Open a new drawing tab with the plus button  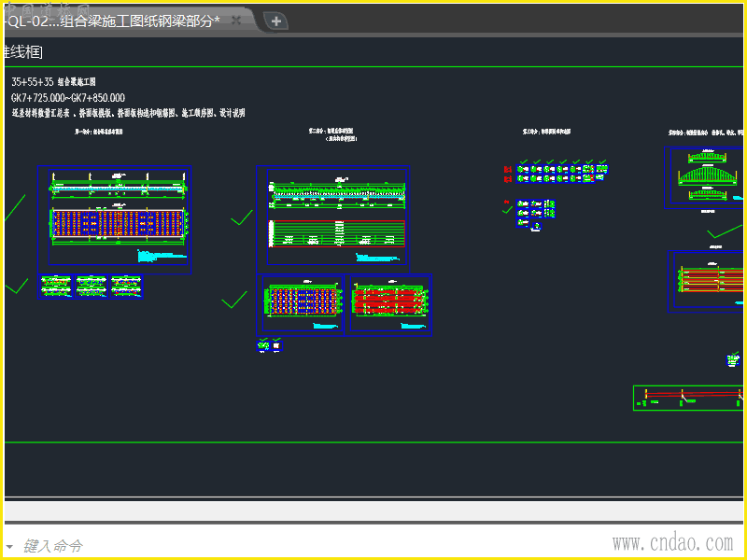[x=275, y=21]
